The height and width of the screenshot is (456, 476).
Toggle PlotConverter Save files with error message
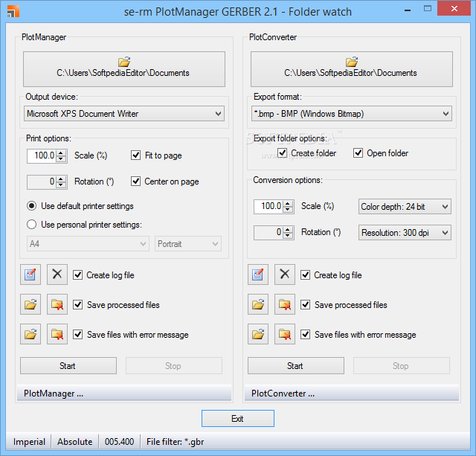pos(306,334)
